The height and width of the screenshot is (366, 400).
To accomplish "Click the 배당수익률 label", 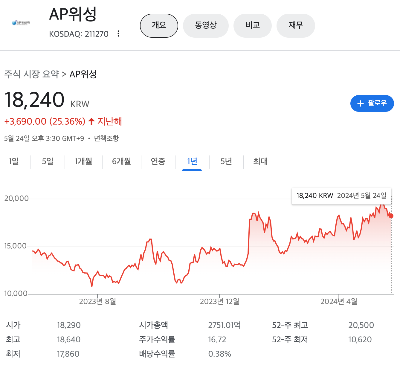I will pyautogui.click(x=157, y=354).
